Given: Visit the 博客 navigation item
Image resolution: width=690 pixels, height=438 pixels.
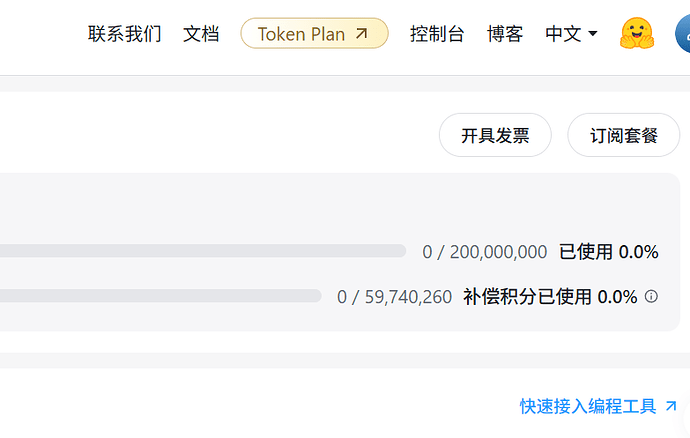Looking at the screenshot, I should click(x=505, y=34).
